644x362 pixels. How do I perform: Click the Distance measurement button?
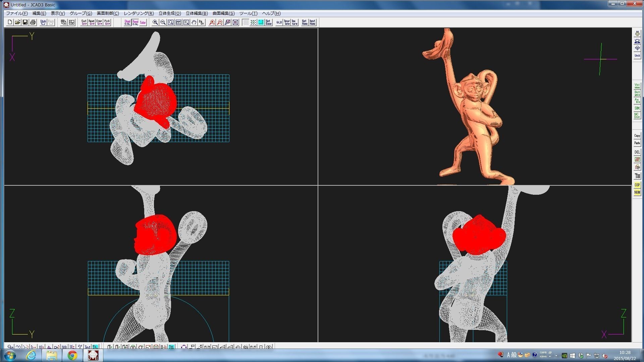pos(637,94)
